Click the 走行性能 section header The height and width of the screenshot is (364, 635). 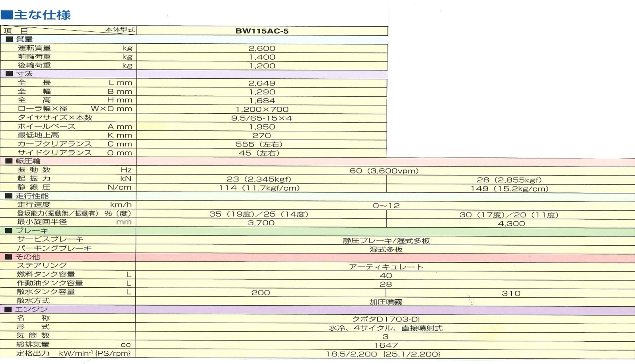click(x=32, y=196)
